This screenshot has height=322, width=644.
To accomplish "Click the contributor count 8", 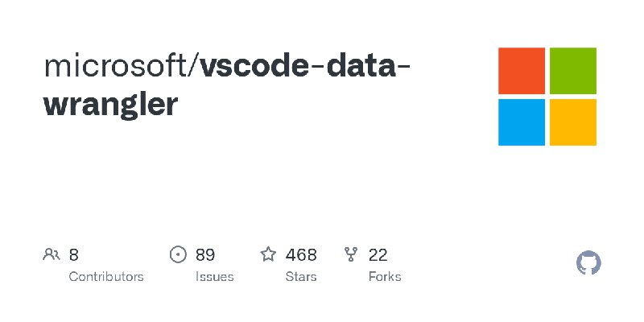I will pos(73,255).
